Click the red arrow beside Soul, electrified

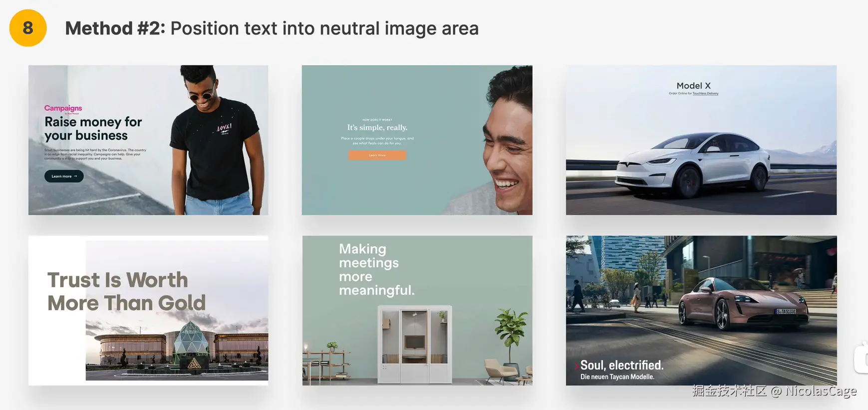click(577, 366)
